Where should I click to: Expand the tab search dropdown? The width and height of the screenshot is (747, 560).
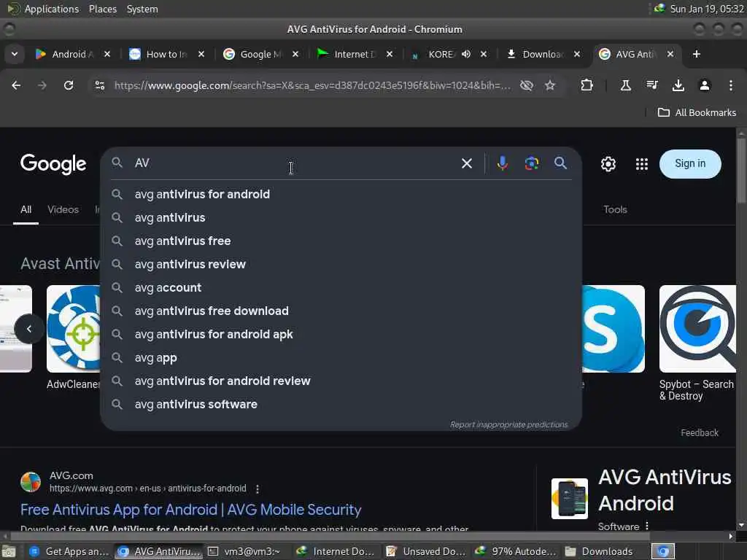pyautogui.click(x=15, y=54)
